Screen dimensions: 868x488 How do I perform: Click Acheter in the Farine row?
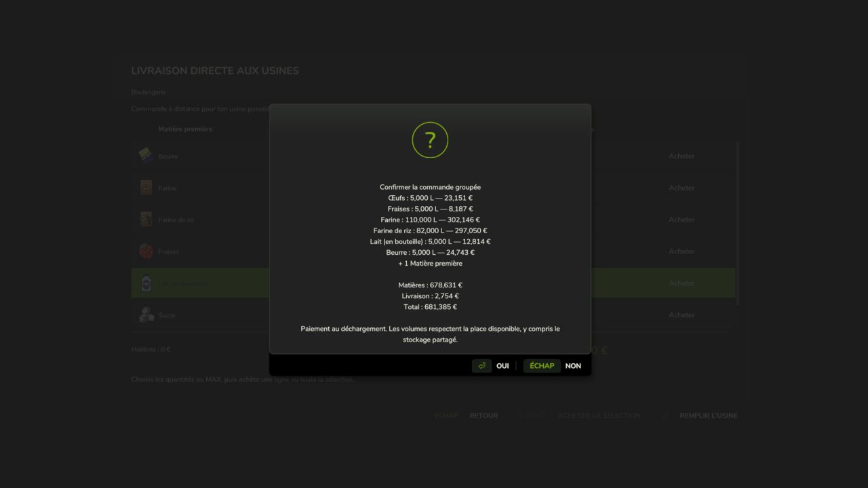(x=682, y=188)
